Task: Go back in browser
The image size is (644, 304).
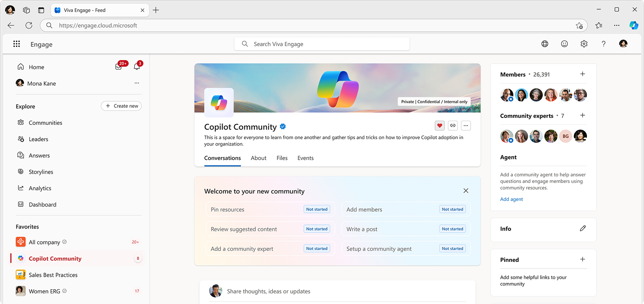Action: click(11, 25)
